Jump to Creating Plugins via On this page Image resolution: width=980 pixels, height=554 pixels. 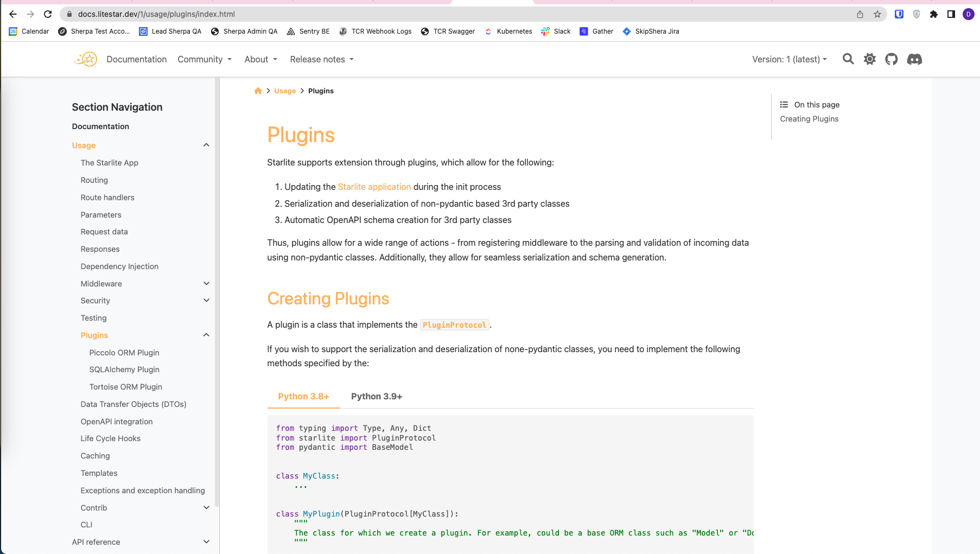[809, 118]
